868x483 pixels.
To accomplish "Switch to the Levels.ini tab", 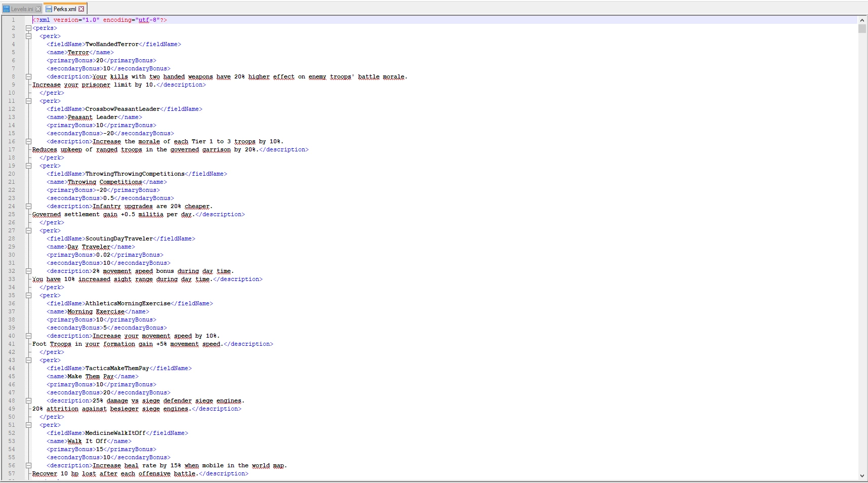I will coord(22,9).
